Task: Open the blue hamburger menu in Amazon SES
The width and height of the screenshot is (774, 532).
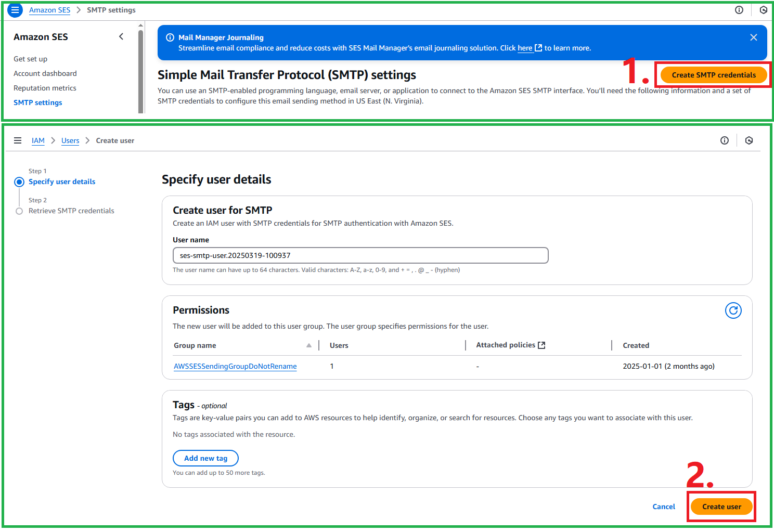Action: (x=15, y=10)
